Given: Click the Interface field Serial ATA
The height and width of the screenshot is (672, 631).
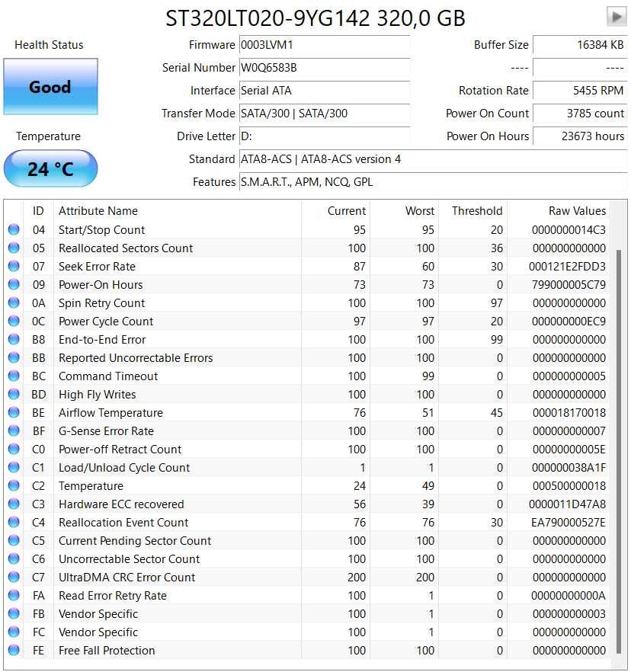Looking at the screenshot, I should (325, 91).
